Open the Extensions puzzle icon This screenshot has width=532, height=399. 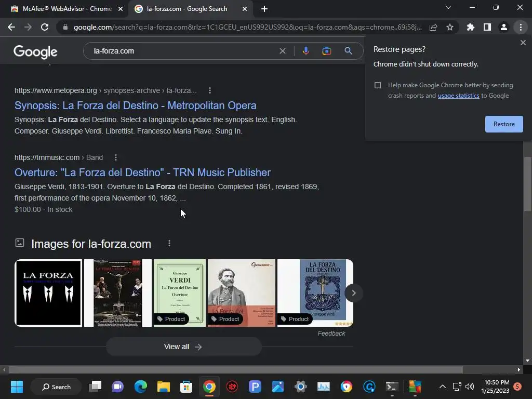point(471,27)
